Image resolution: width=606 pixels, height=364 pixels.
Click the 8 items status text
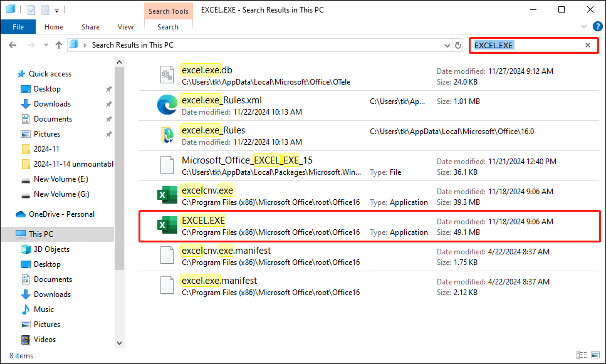pos(21,356)
